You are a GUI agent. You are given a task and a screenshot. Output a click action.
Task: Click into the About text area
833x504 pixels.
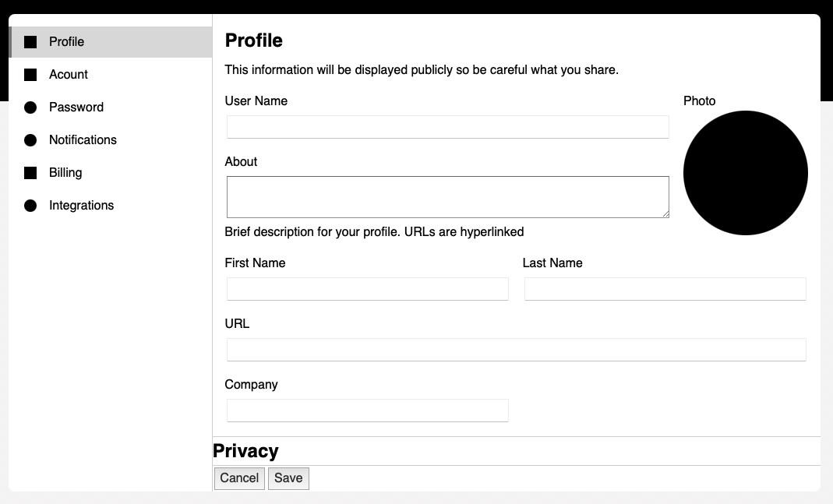pyautogui.click(x=447, y=196)
